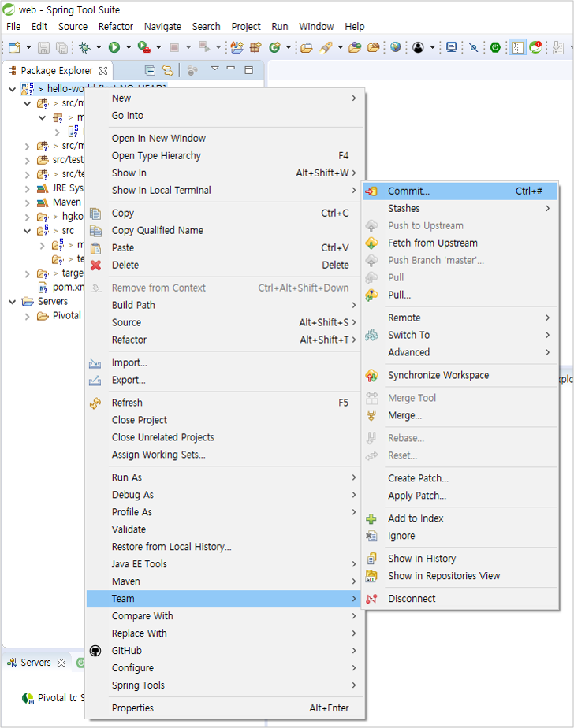Open the Compare With submenu
Viewport: 574px width, 728px height.
pyautogui.click(x=224, y=616)
